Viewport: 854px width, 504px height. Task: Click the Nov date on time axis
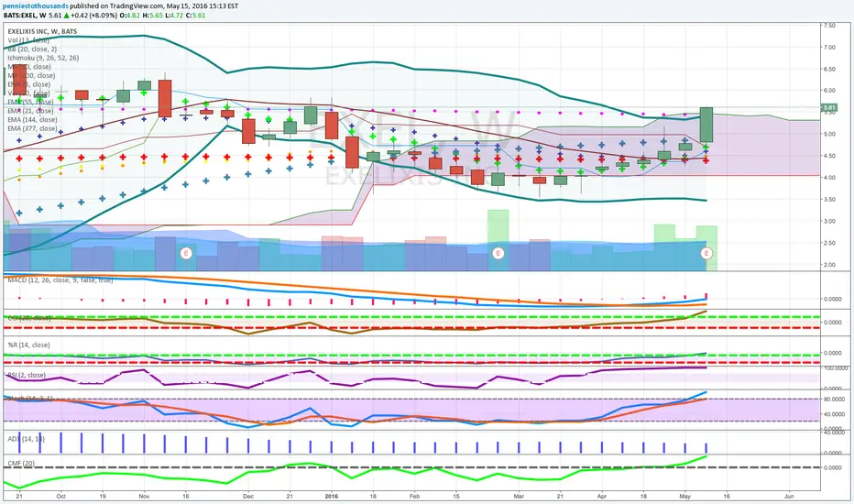pos(145,497)
